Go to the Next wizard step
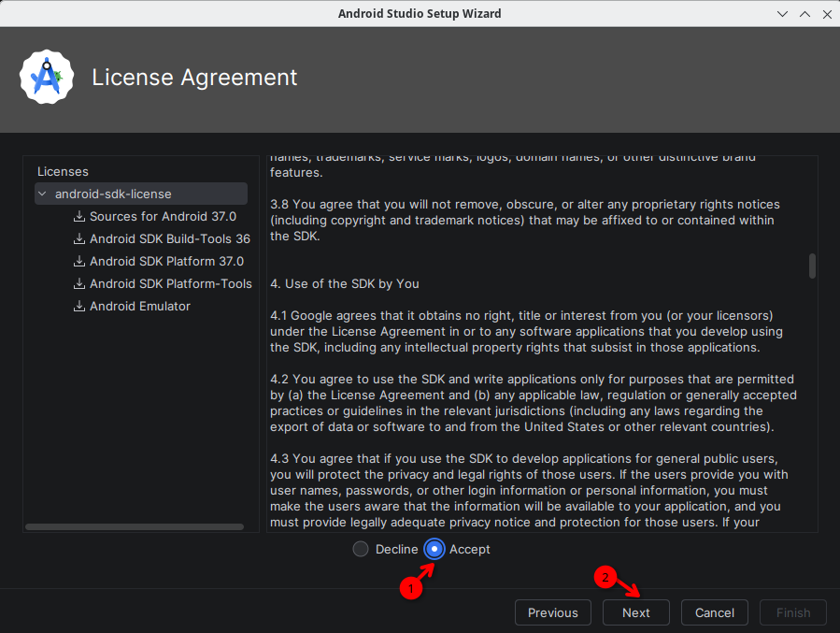The image size is (840, 633). [x=636, y=612]
